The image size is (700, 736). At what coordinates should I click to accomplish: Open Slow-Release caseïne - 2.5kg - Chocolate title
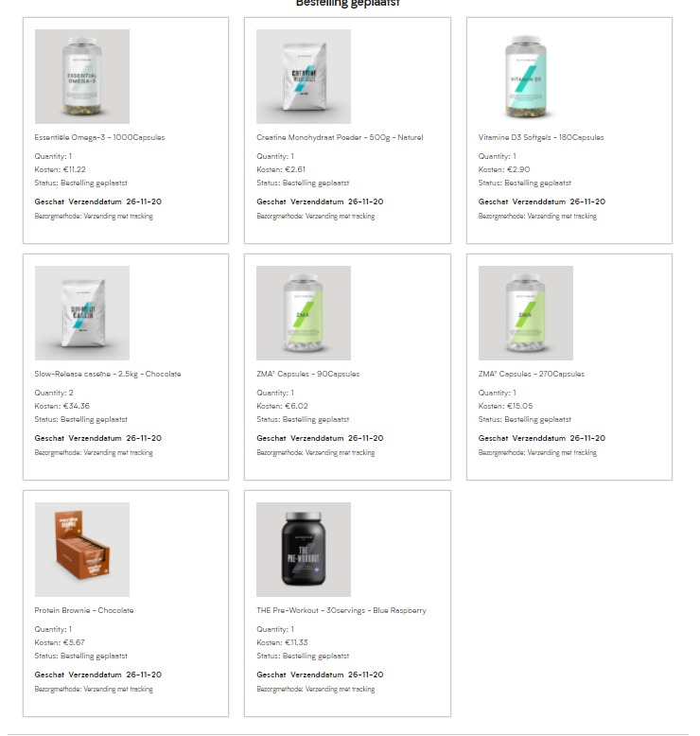tap(108, 374)
